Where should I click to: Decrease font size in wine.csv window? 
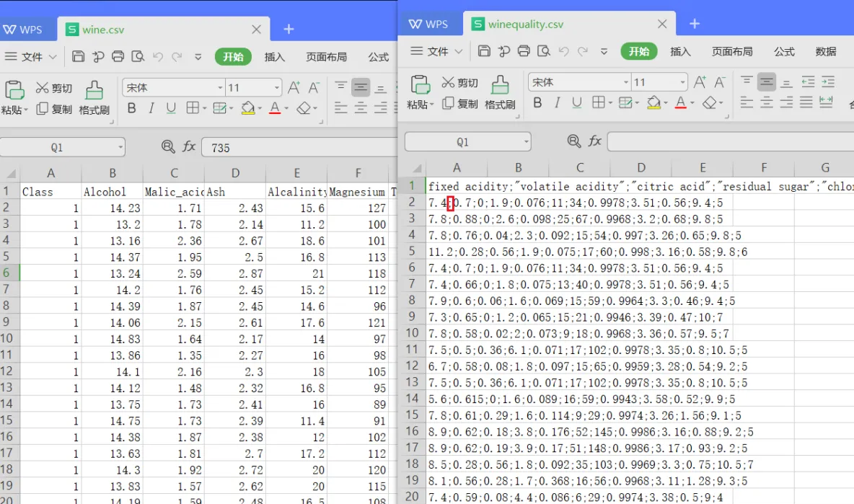tap(314, 88)
